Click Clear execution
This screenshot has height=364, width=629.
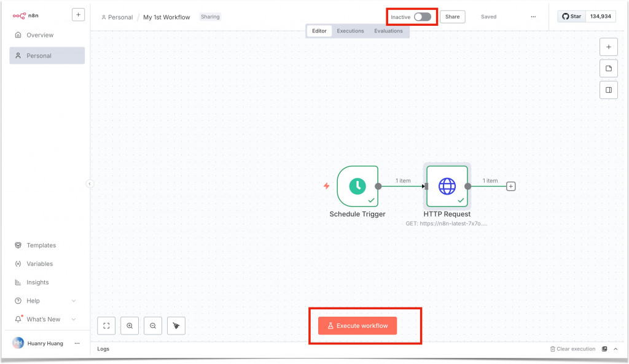point(572,349)
